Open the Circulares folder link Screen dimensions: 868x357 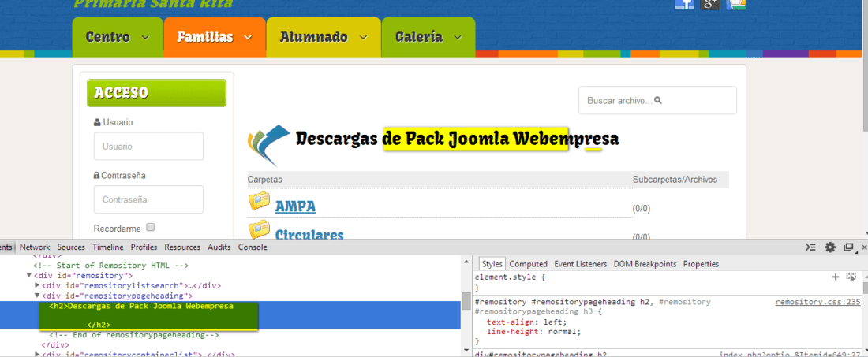click(309, 235)
